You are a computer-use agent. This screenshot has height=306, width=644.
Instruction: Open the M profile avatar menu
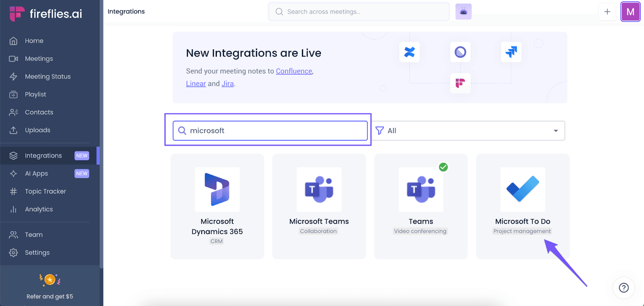[x=630, y=12]
